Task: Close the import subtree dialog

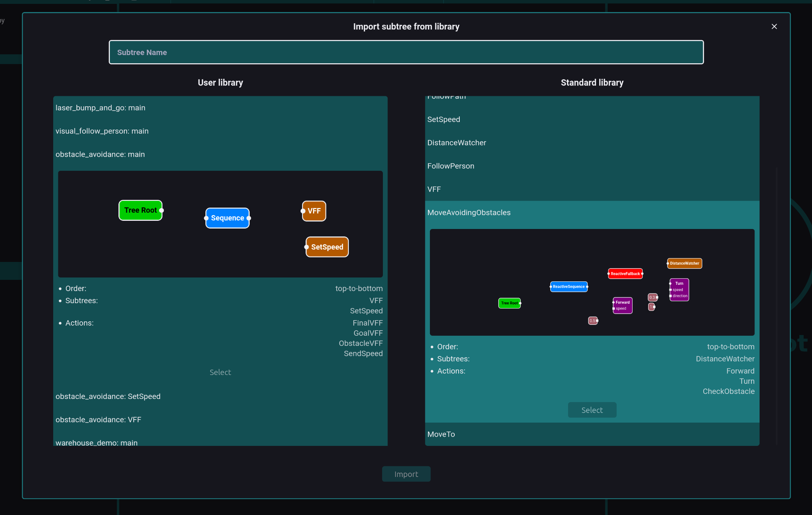Action: pos(774,26)
